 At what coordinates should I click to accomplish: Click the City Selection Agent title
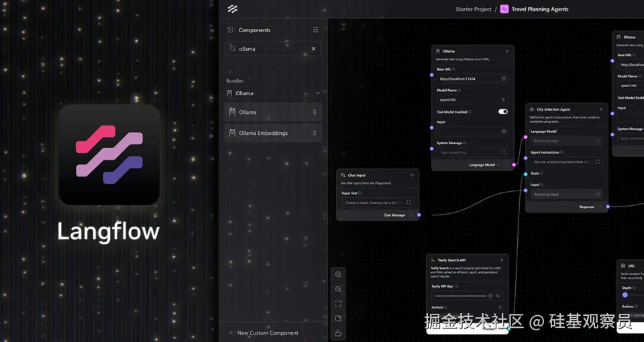[553, 109]
